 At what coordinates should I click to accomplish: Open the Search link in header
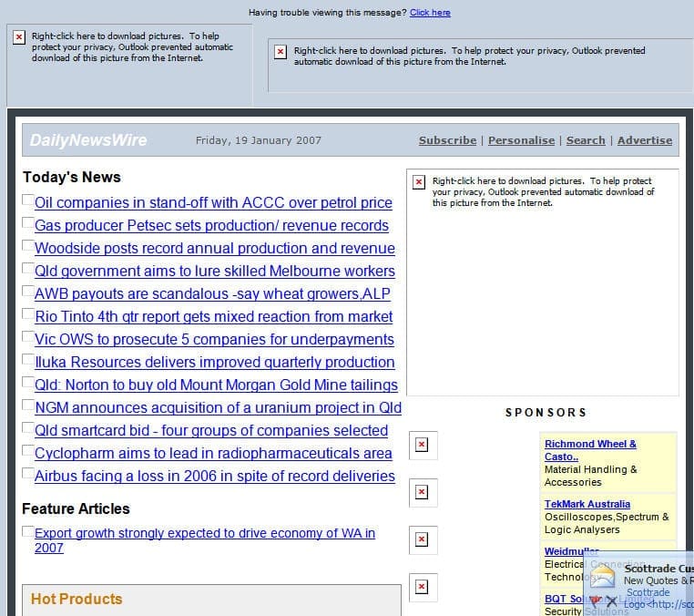click(x=586, y=140)
